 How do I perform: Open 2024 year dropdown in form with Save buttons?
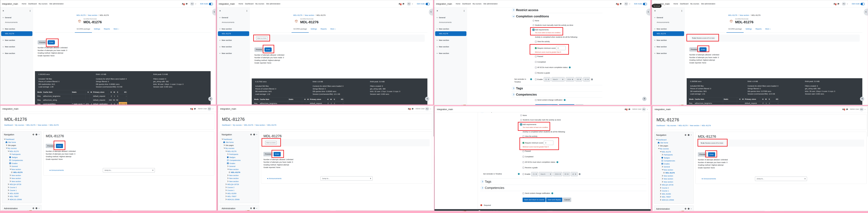(558, 174)
